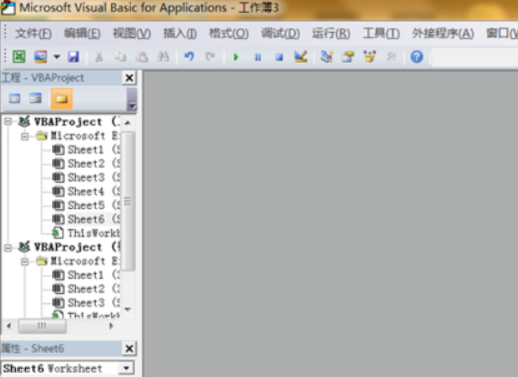518x377 pixels.
Task: Select Sheet5 in the project tree
Action: coord(86,205)
